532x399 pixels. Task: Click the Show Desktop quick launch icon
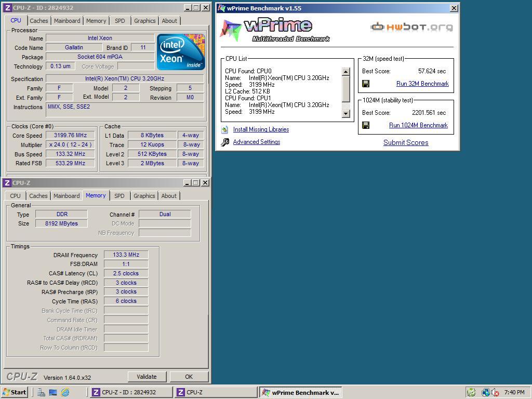click(53, 393)
